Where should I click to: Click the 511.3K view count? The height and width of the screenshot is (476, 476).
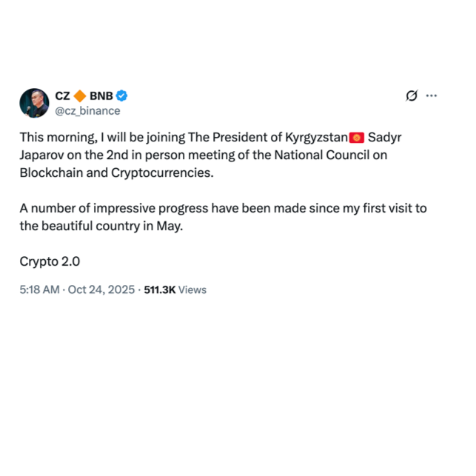click(159, 289)
